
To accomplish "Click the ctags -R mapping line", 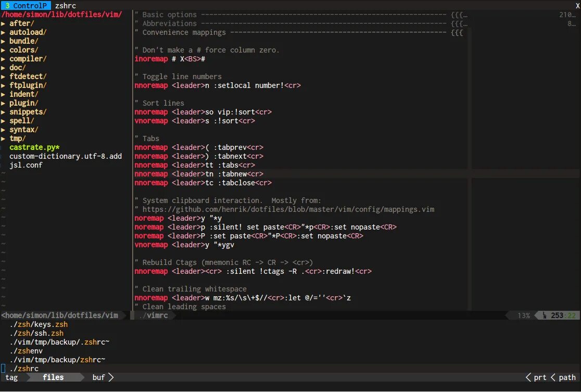I will pyautogui.click(x=253, y=272).
